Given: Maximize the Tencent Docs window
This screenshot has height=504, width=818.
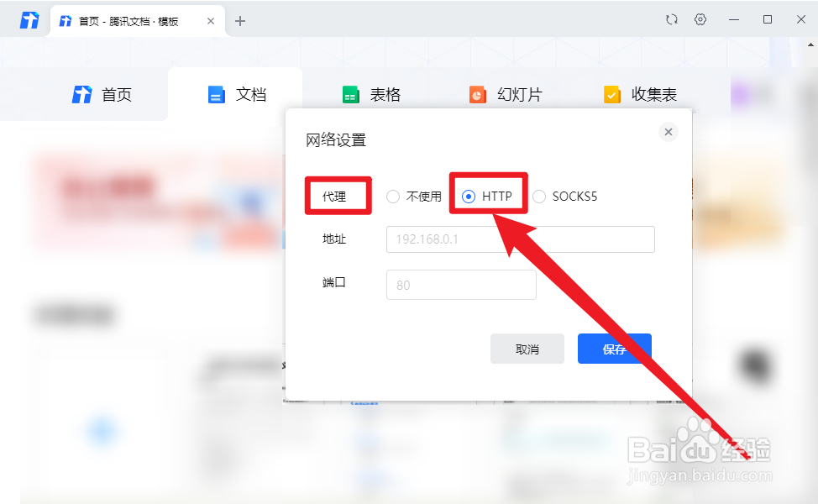Looking at the screenshot, I should coord(768,20).
